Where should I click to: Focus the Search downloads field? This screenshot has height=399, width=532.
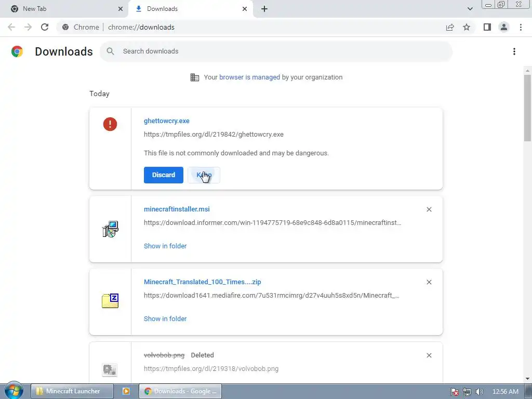[x=276, y=51]
